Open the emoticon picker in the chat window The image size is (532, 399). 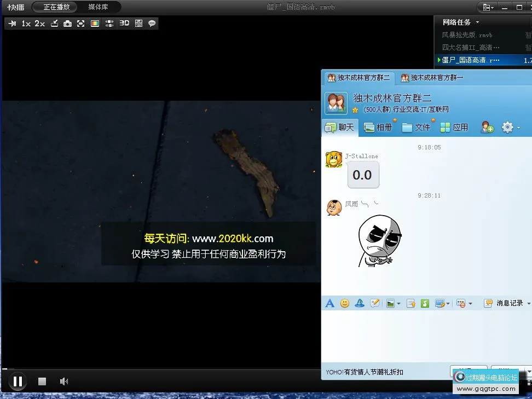344,303
